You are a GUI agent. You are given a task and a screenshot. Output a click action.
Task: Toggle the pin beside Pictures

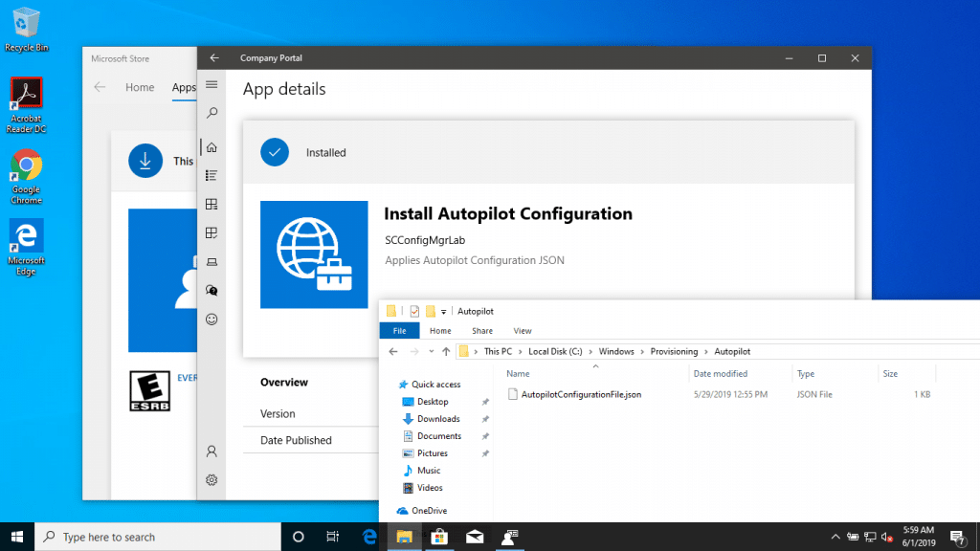point(485,452)
